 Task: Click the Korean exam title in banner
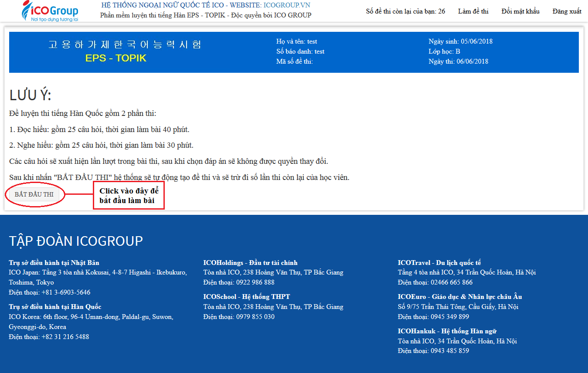pyautogui.click(x=125, y=44)
